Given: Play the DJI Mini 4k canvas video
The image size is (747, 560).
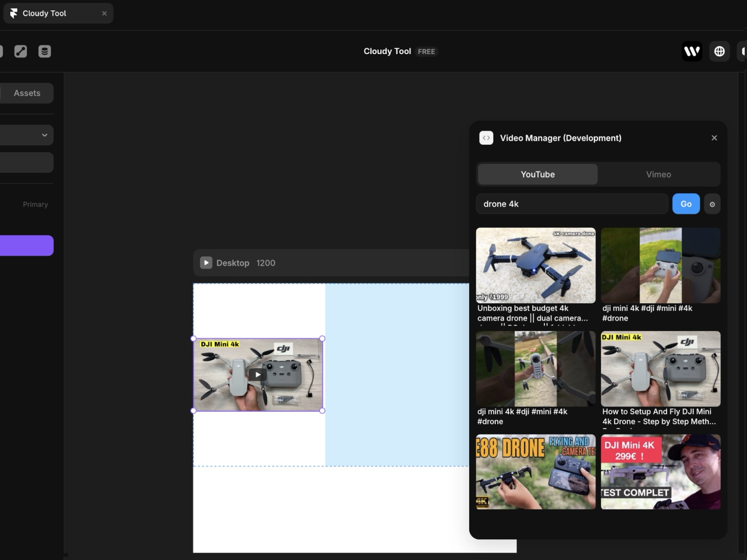Looking at the screenshot, I should click(x=258, y=374).
